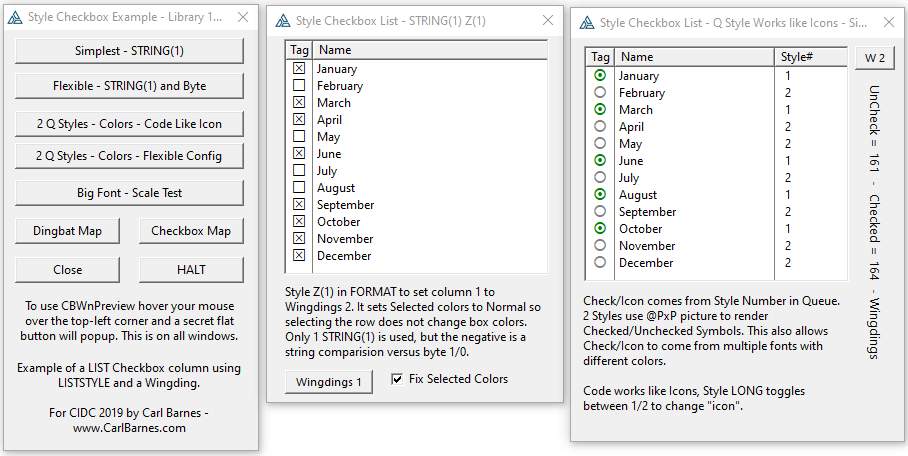Toggle the Fix Selected Colors checkbox
Viewport: 908px width, 456px height.
tap(398, 380)
